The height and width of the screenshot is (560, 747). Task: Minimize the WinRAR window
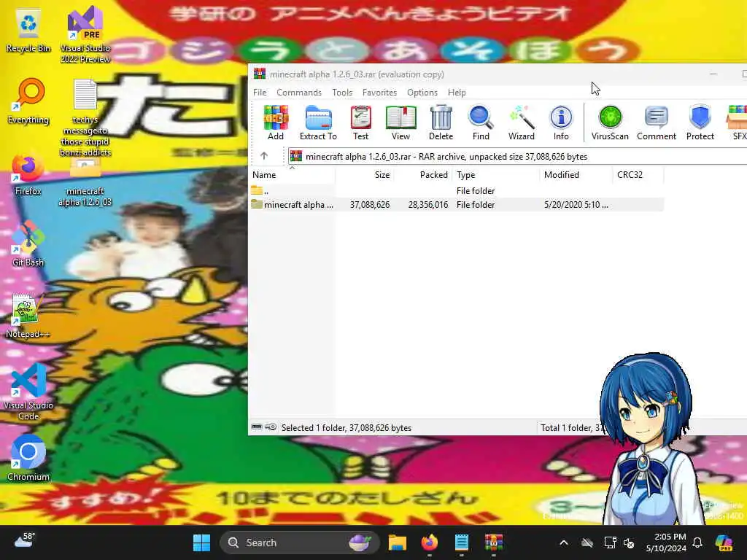click(x=713, y=74)
